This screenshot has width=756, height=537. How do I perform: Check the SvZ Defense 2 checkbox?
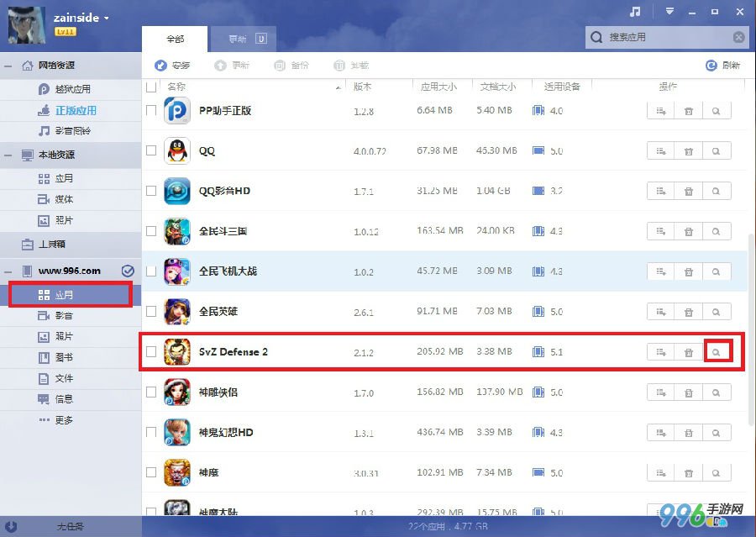[151, 352]
